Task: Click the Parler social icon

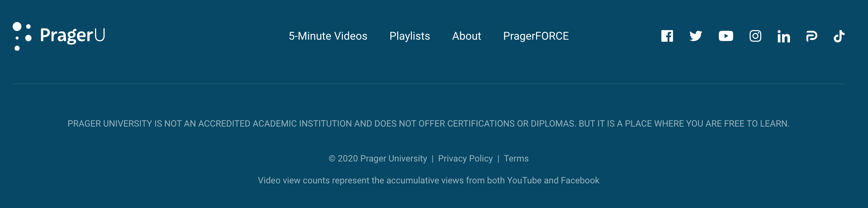Action: tap(812, 36)
